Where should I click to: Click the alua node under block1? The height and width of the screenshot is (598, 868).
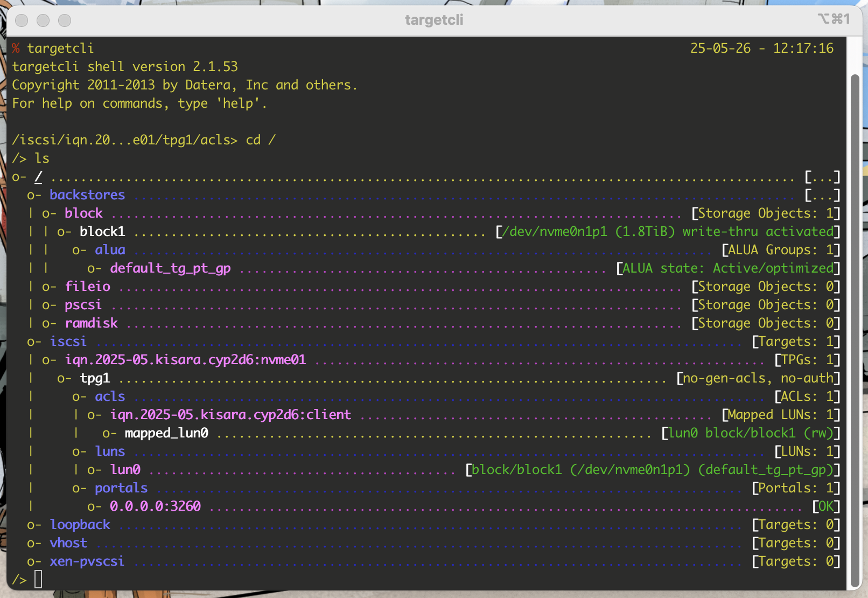click(110, 250)
